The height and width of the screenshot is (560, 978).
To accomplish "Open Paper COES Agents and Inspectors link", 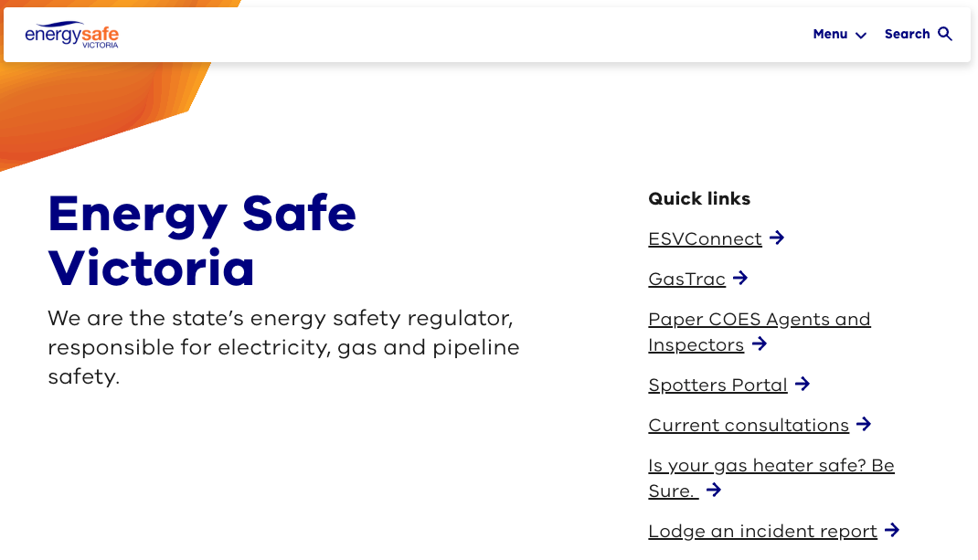I will (759, 319).
